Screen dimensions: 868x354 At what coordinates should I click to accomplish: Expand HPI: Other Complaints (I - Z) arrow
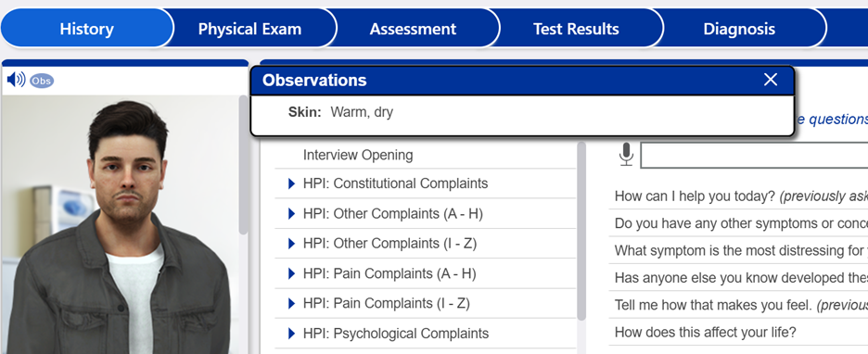[x=292, y=244]
